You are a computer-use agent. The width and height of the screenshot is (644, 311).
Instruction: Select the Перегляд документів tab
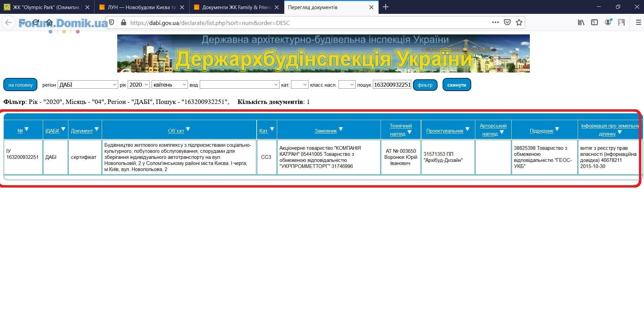(x=331, y=7)
